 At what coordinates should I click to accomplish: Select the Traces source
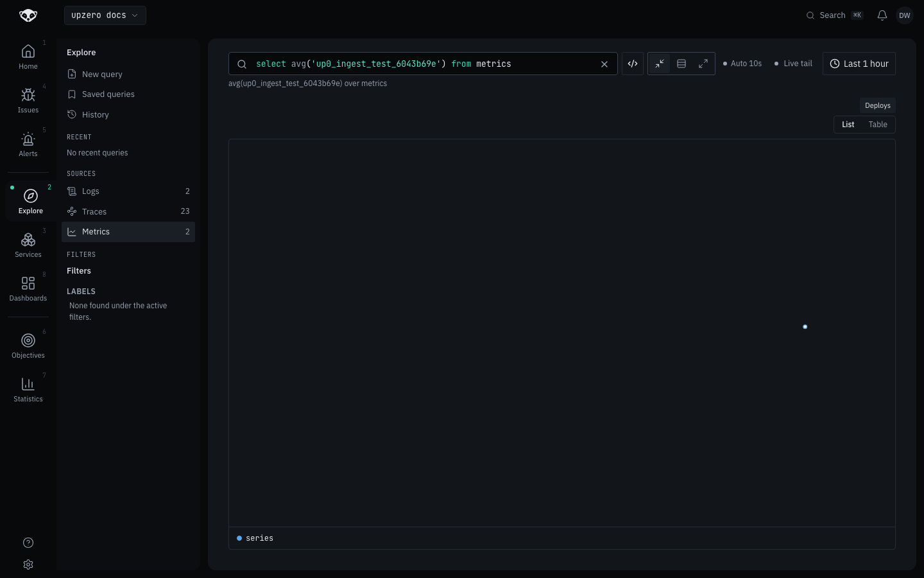[x=128, y=211]
